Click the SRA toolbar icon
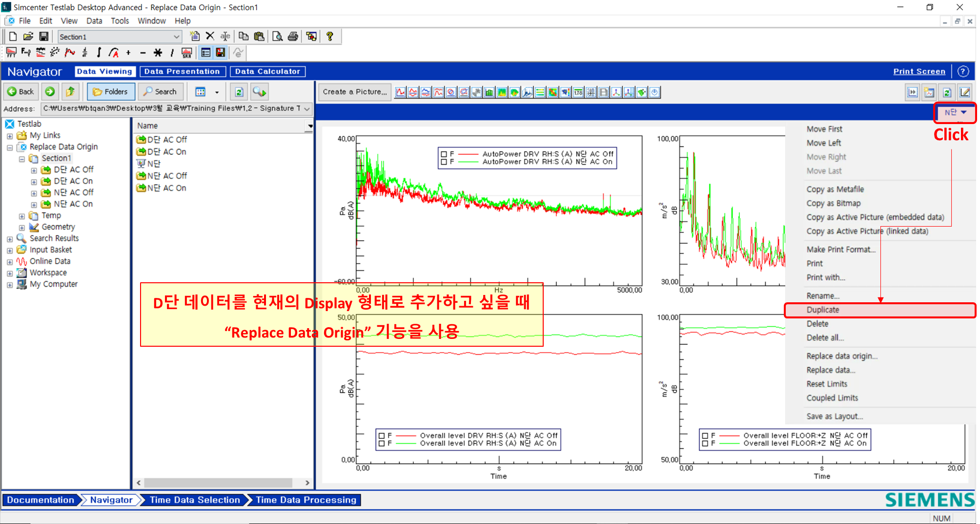This screenshot has height=524, width=980. point(186,52)
